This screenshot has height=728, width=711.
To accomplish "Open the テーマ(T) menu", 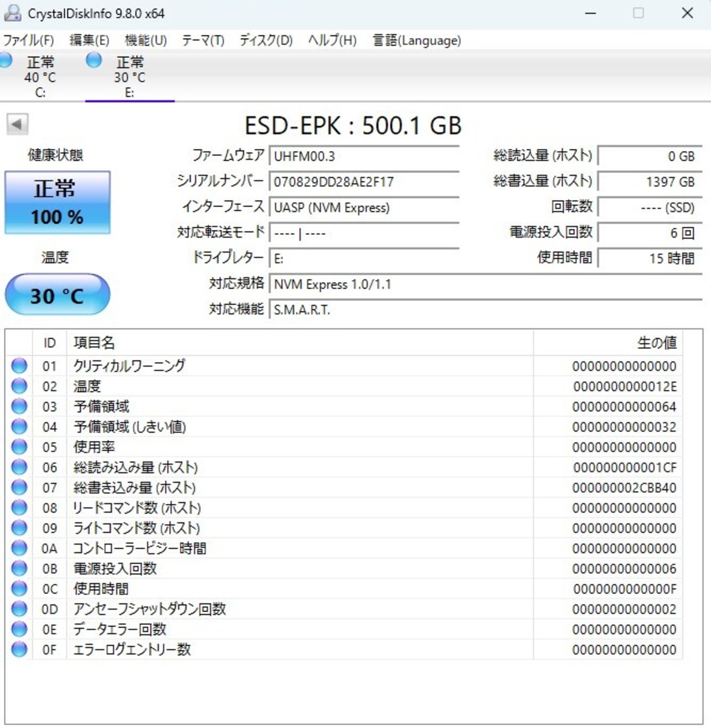I will tap(203, 41).
